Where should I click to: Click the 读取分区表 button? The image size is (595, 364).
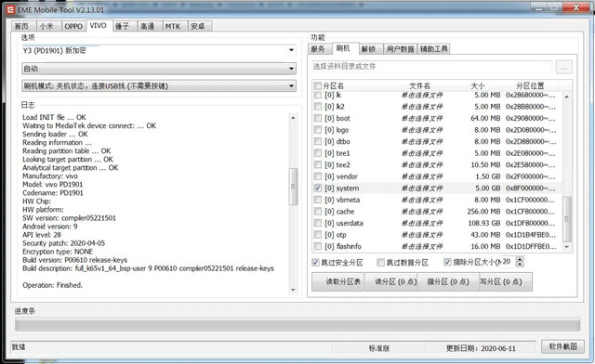337,282
